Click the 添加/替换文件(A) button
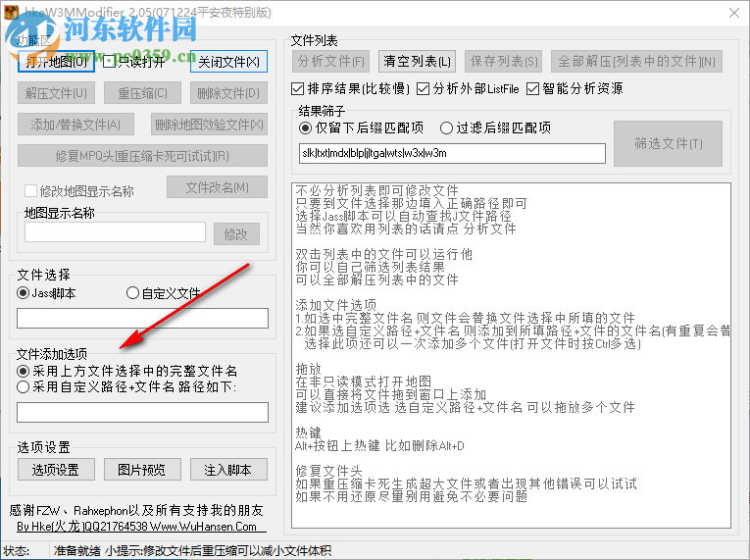 click(x=75, y=125)
